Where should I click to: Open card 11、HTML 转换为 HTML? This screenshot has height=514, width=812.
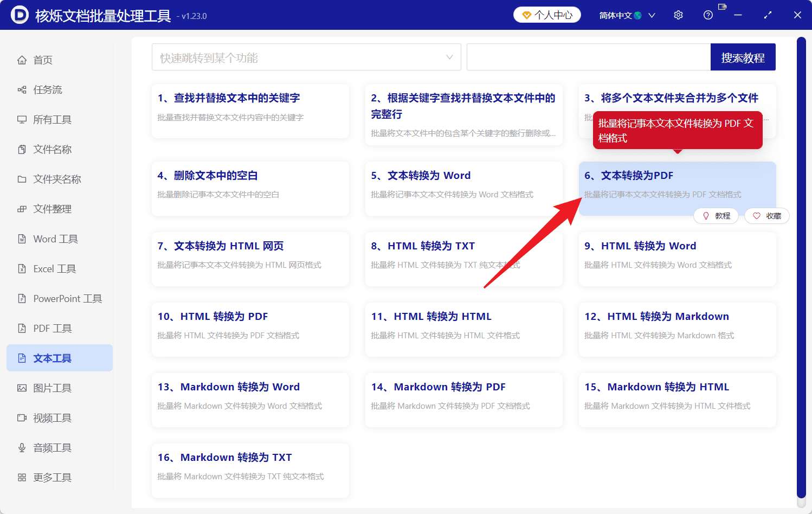pyautogui.click(x=464, y=330)
